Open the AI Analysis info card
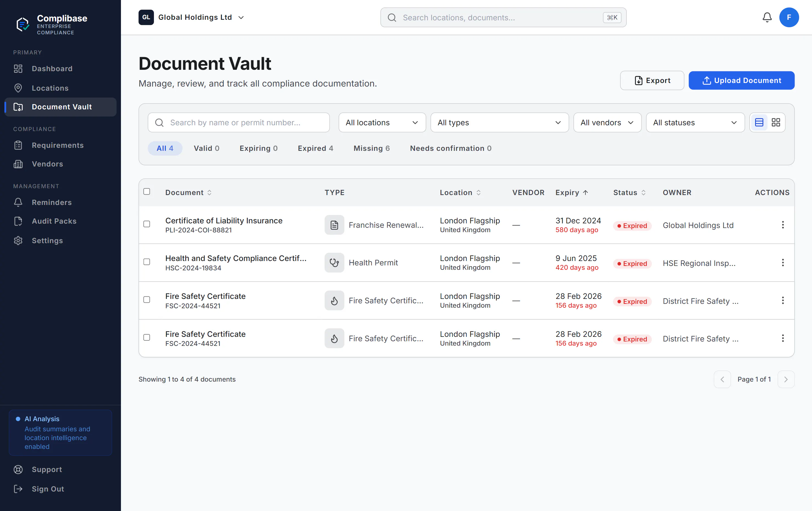 (x=60, y=432)
